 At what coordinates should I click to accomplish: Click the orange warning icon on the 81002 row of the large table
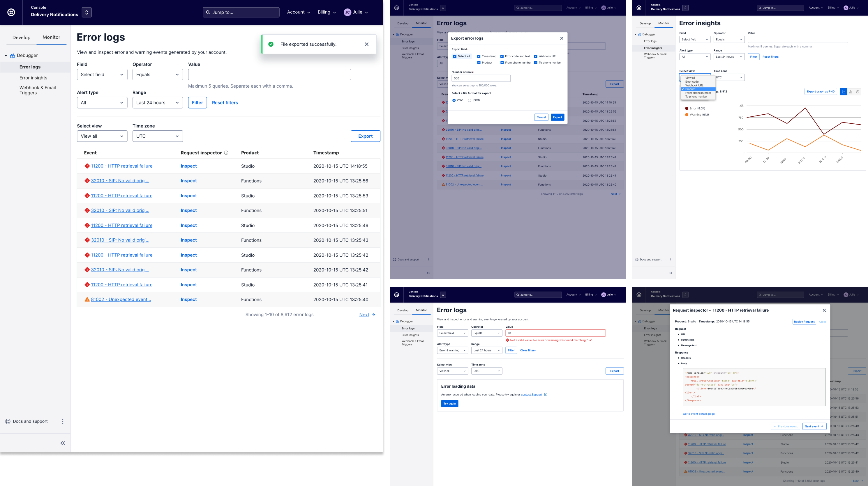[x=87, y=299]
